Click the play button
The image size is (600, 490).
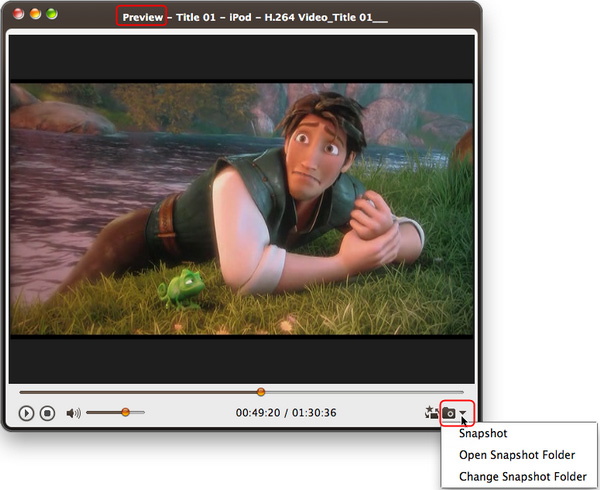pyautogui.click(x=26, y=413)
